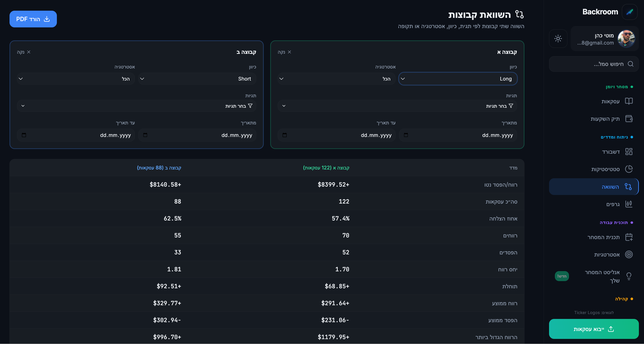Click the אחוז הצלחה metric label

click(x=503, y=218)
